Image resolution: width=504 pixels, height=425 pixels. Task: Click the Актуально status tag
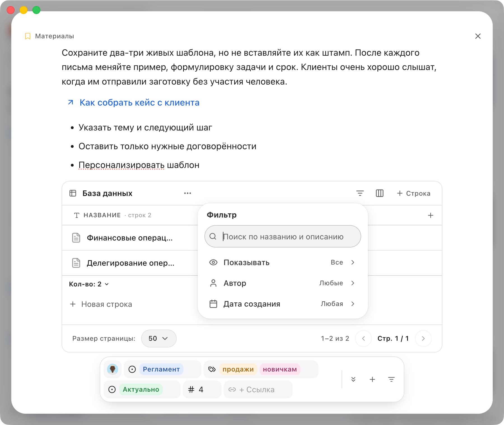tap(141, 389)
